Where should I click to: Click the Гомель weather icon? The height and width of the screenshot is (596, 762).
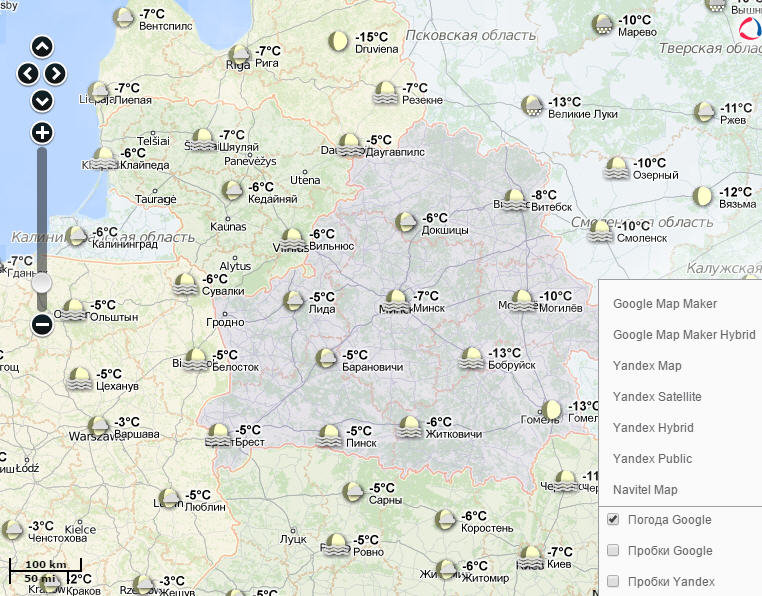click(552, 409)
